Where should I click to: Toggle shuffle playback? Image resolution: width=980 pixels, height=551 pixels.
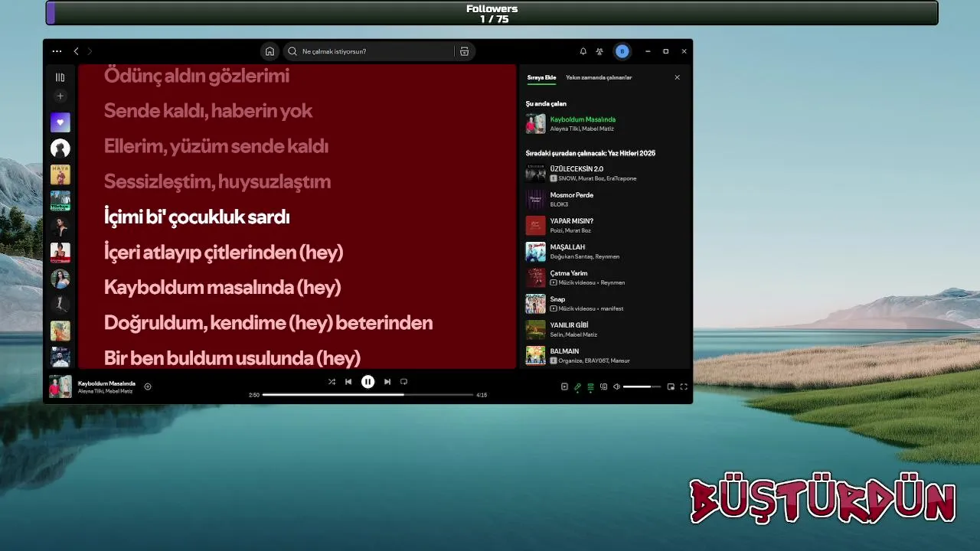[332, 381]
